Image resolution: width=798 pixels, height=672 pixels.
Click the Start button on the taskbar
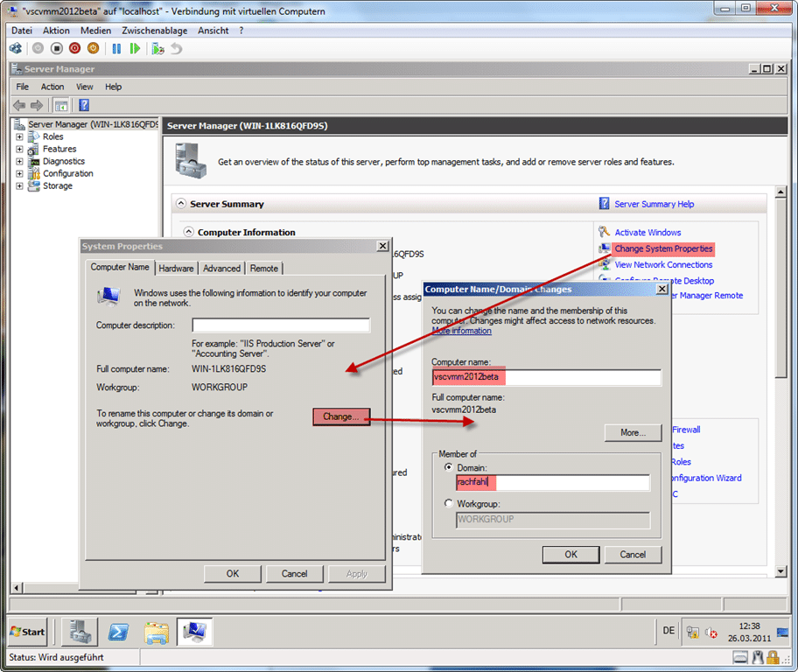point(27,632)
